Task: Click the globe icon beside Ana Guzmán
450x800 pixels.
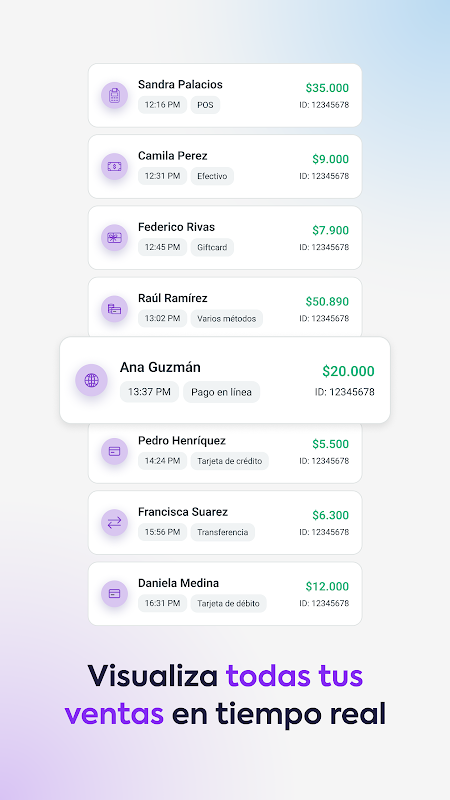Action: 91,380
